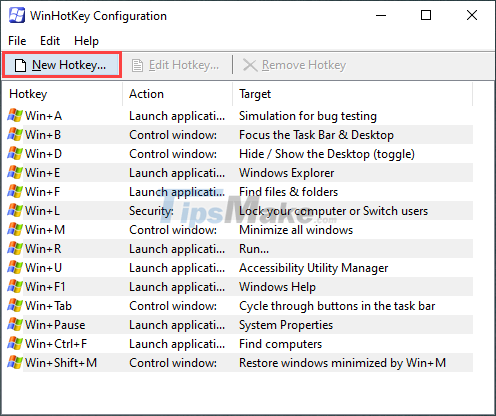Click the 'Find computers' target
496x416 pixels.
[x=281, y=344]
